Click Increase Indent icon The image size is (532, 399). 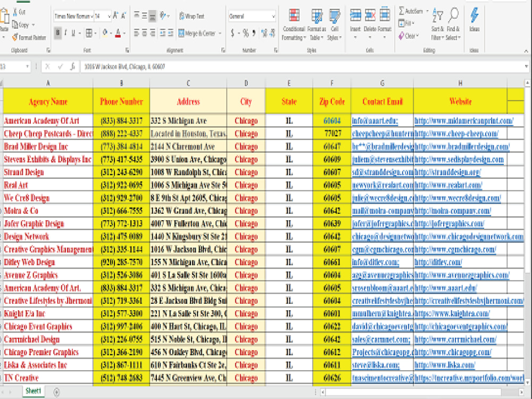[x=171, y=33]
